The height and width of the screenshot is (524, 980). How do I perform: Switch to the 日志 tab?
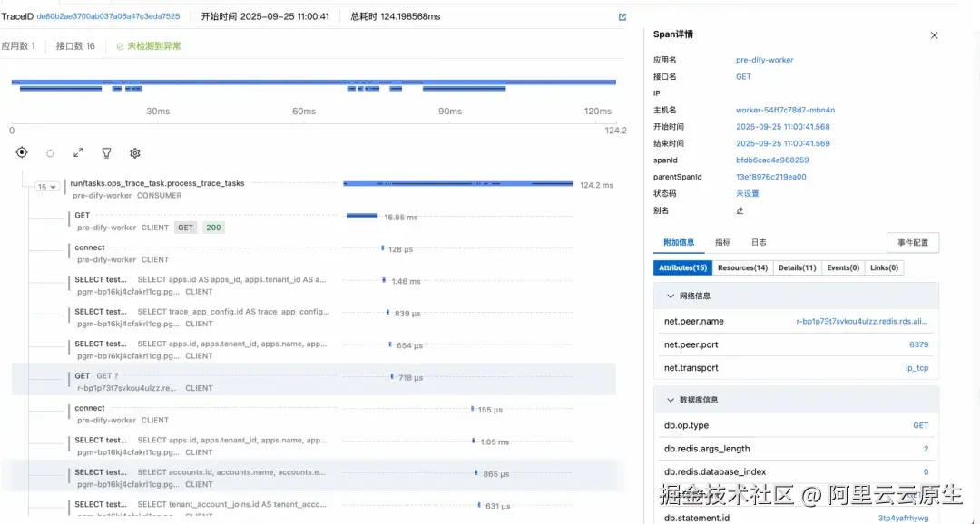[759, 242]
